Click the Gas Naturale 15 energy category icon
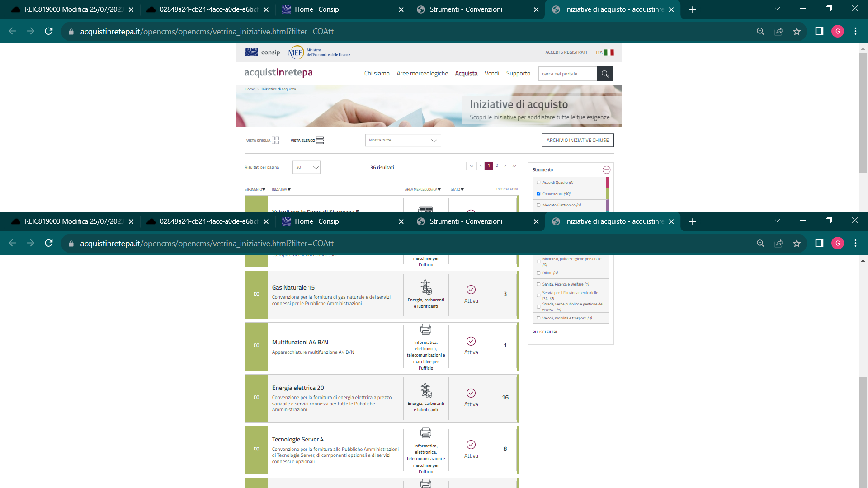Image resolution: width=868 pixels, height=488 pixels. 426,287
